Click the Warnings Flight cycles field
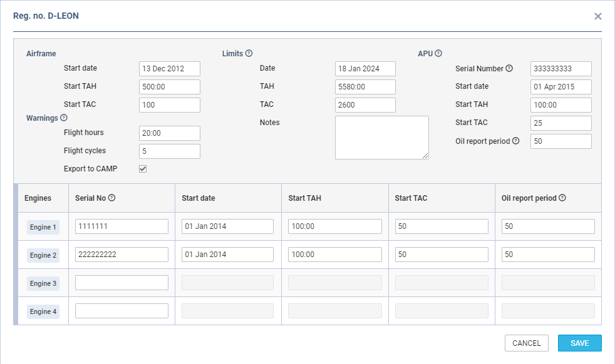Viewport: 615px width, 364px height. click(170, 151)
